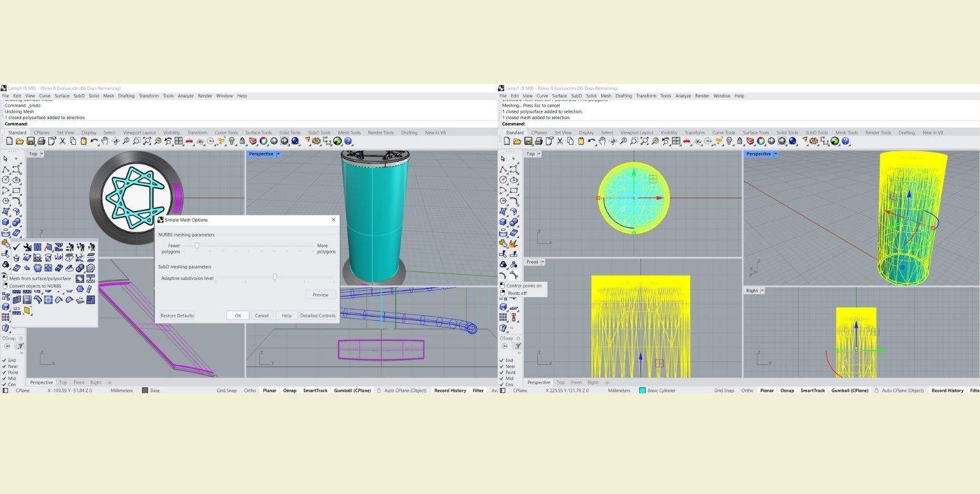Click the checkmark icon in mesh flyout
The image size is (980, 494).
[x=17, y=246]
